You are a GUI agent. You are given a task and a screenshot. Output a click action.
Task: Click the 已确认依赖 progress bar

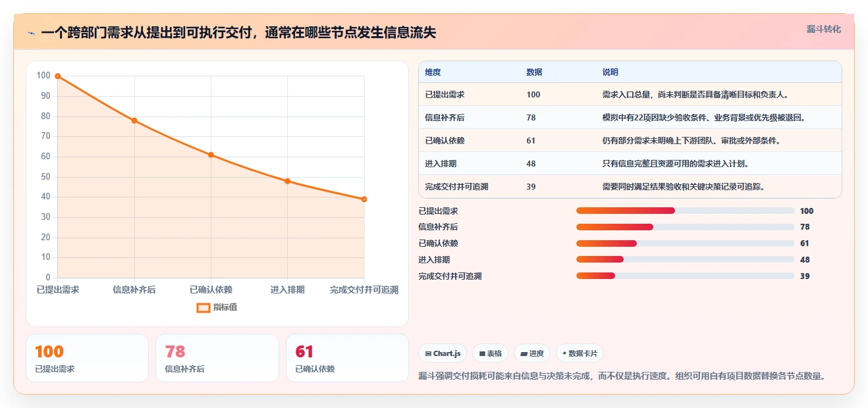click(x=686, y=243)
